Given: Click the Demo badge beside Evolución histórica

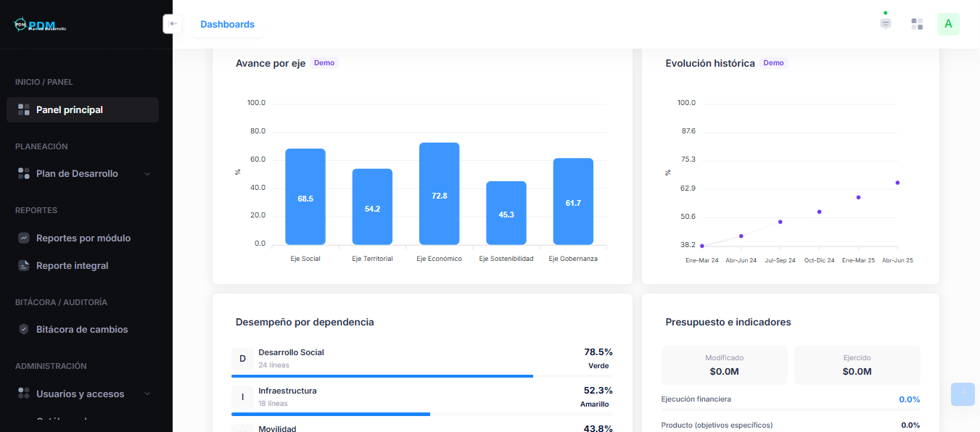Looking at the screenshot, I should pos(773,63).
